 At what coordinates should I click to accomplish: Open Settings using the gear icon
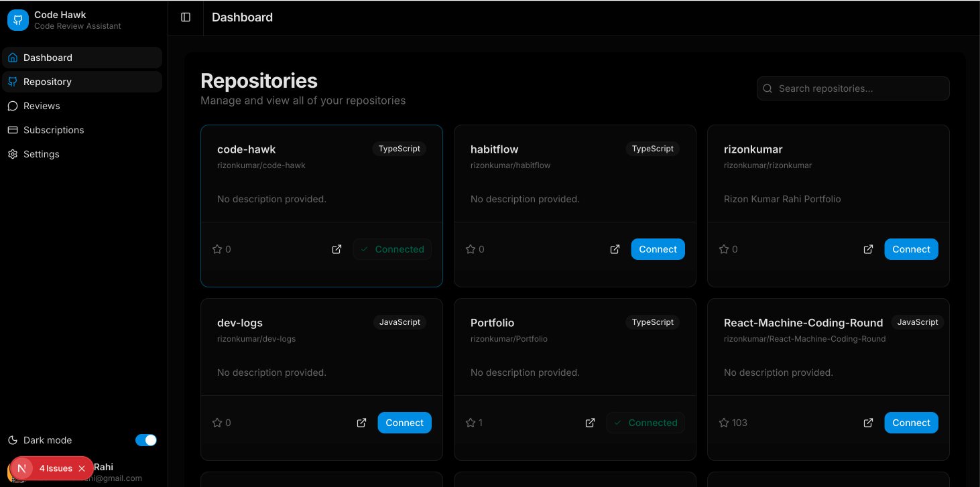tap(12, 154)
